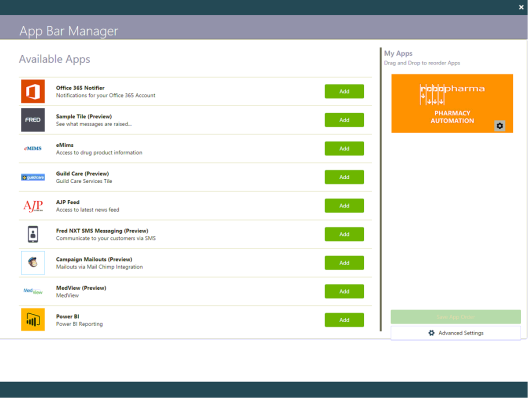
Task: Add the Campaign Mailouts (Preview) app
Action: 344,263
